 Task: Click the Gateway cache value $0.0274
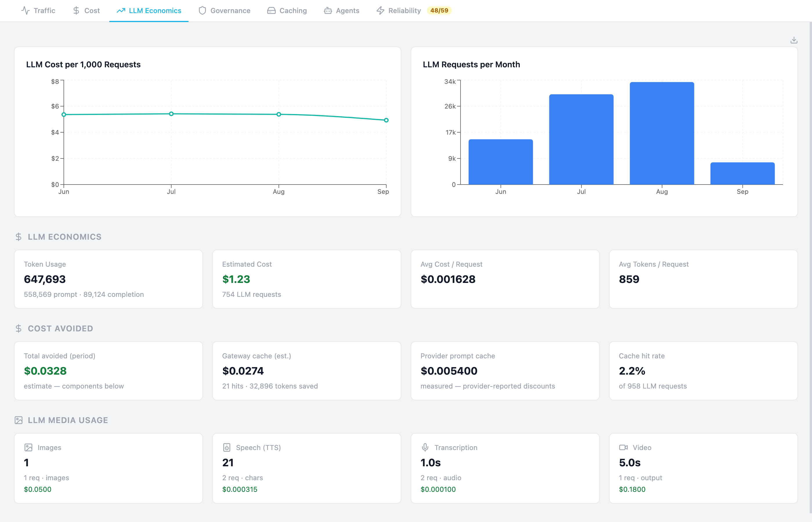[x=243, y=371]
